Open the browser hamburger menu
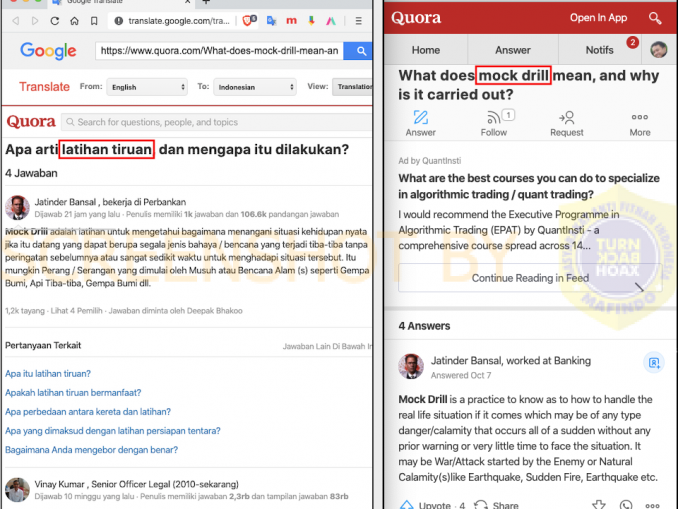This screenshot has height=509, width=678. click(x=358, y=20)
